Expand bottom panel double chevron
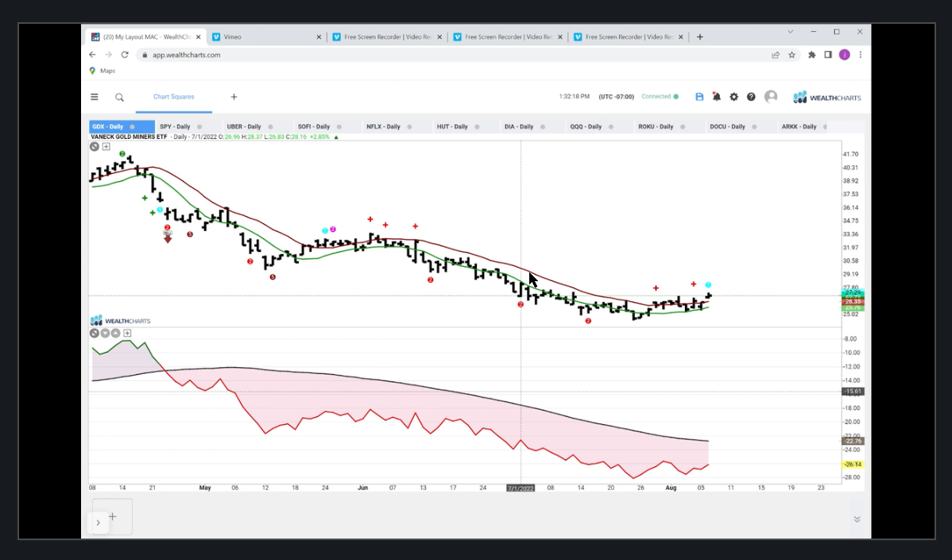Viewport: 952px width, 560px height. 857,519
